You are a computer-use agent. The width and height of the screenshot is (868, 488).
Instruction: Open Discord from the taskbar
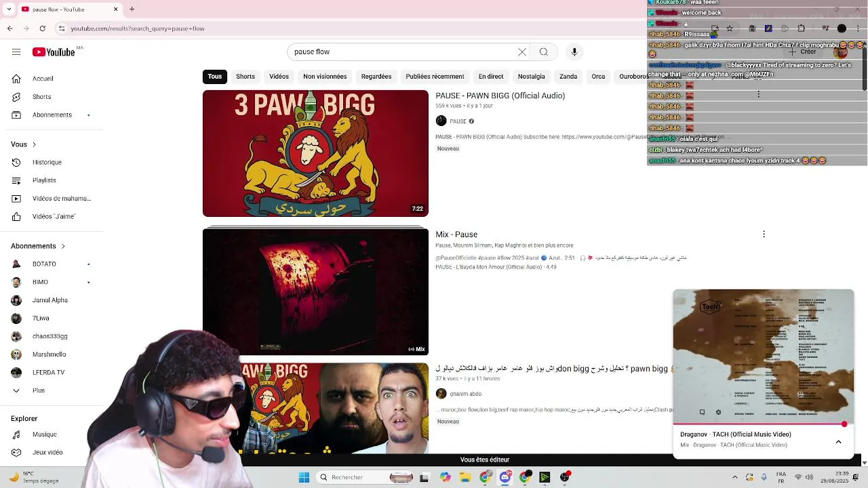(505, 477)
